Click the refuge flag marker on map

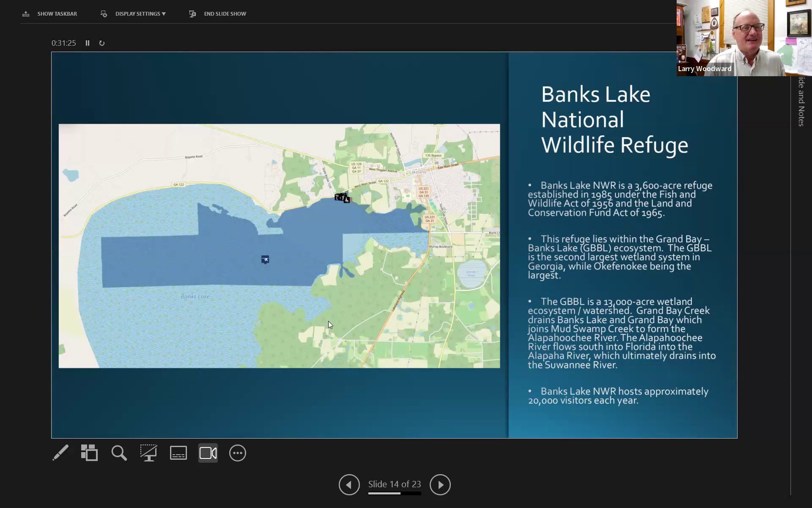265,260
